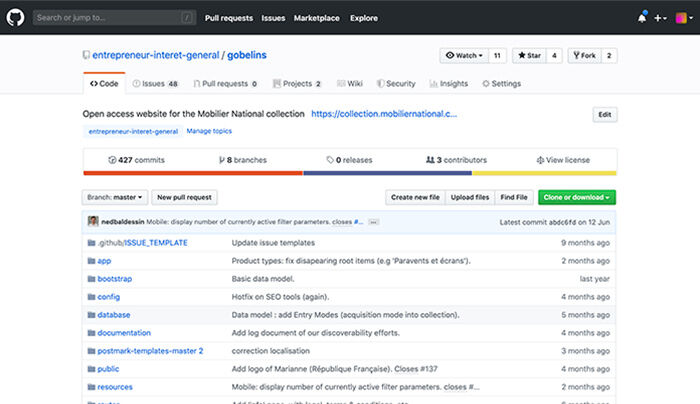
Task: Star the repository
Action: pyautogui.click(x=529, y=55)
